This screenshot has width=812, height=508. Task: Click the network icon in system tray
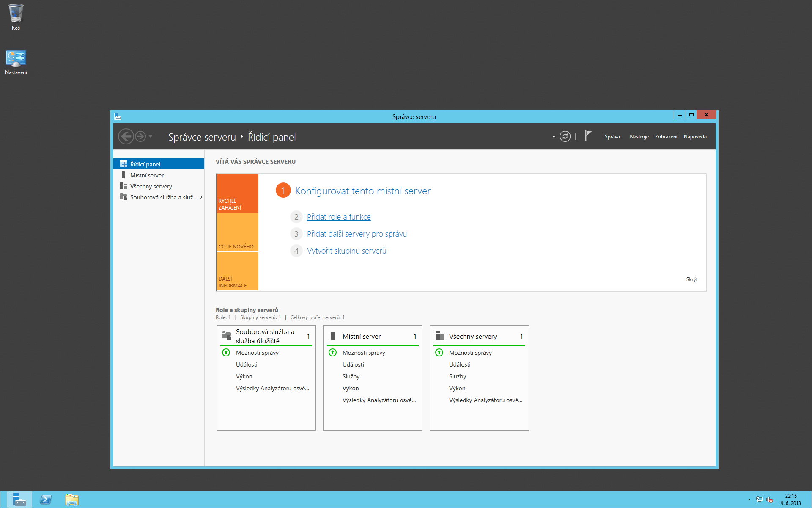[760, 500]
